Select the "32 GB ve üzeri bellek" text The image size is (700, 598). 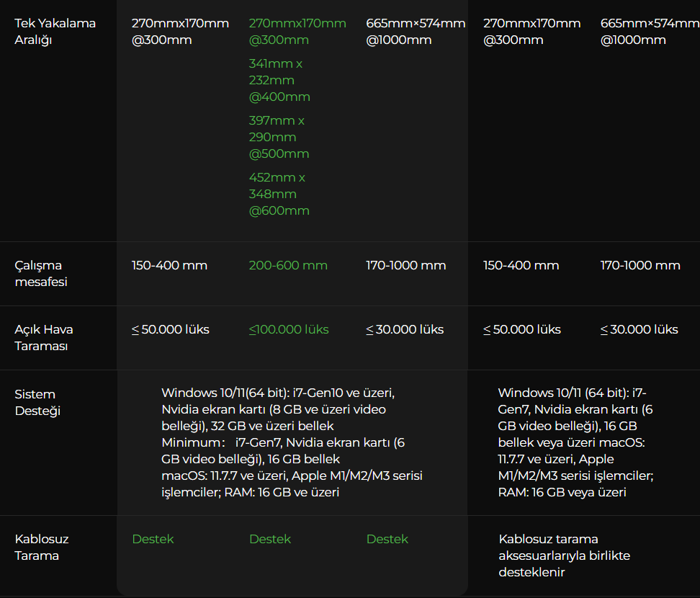click(272, 426)
